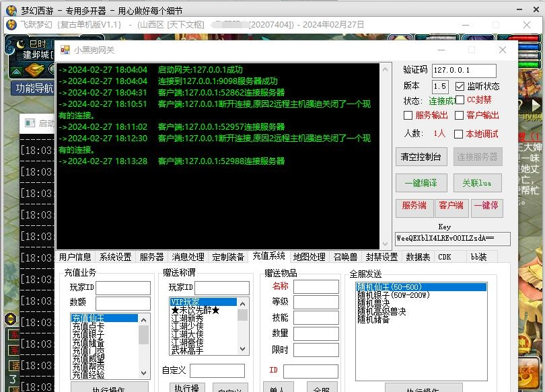Click the 小黑狗网关 window title icon

[x=65, y=50]
